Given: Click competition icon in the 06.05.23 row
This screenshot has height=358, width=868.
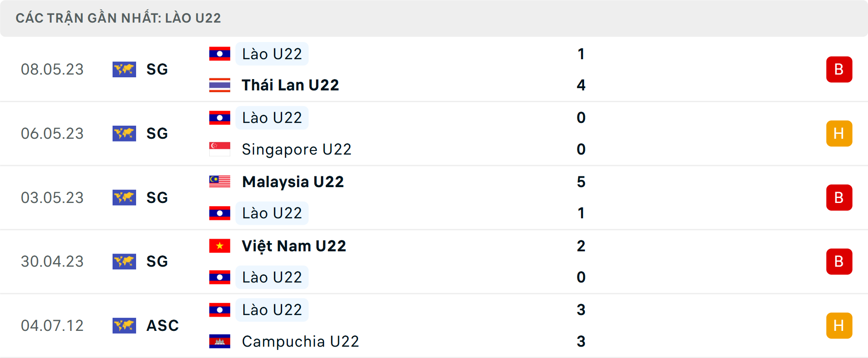Looking at the screenshot, I should pos(124,133).
